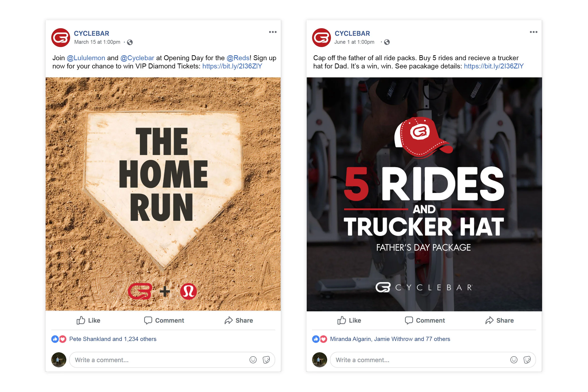
Task: Like the Home Run post
Action: 88,320
